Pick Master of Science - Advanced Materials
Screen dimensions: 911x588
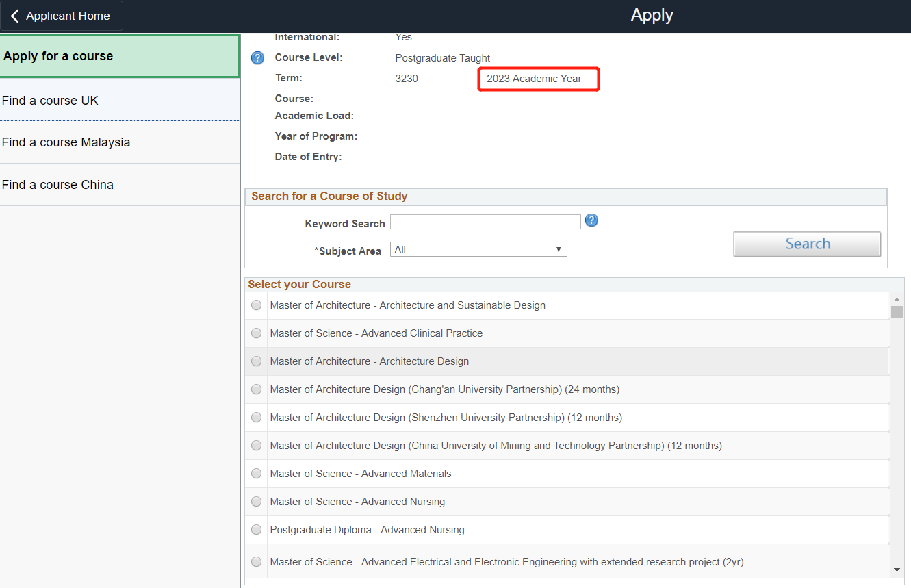coord(256,474)
